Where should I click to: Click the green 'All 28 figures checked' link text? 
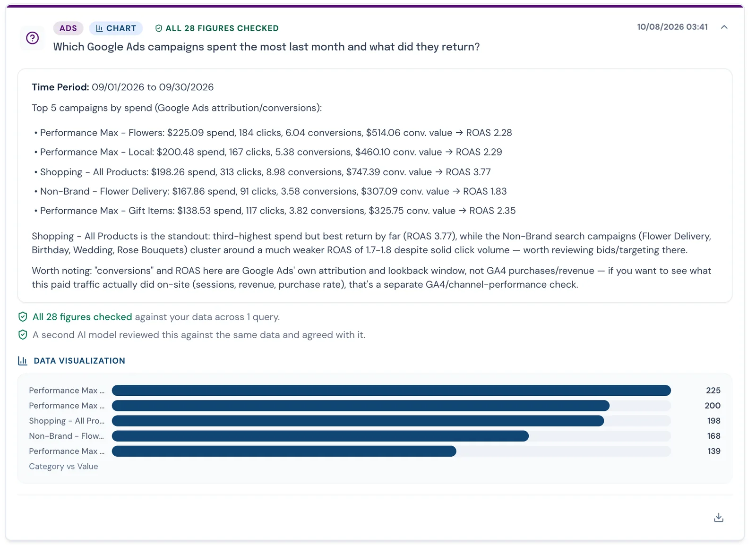pyautogui.click(x=82, y=317)
